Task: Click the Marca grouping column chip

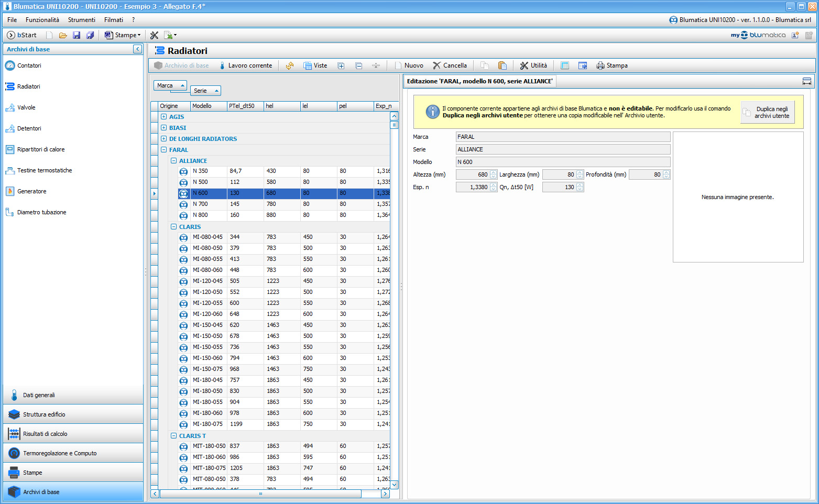Action: [170, 85]
